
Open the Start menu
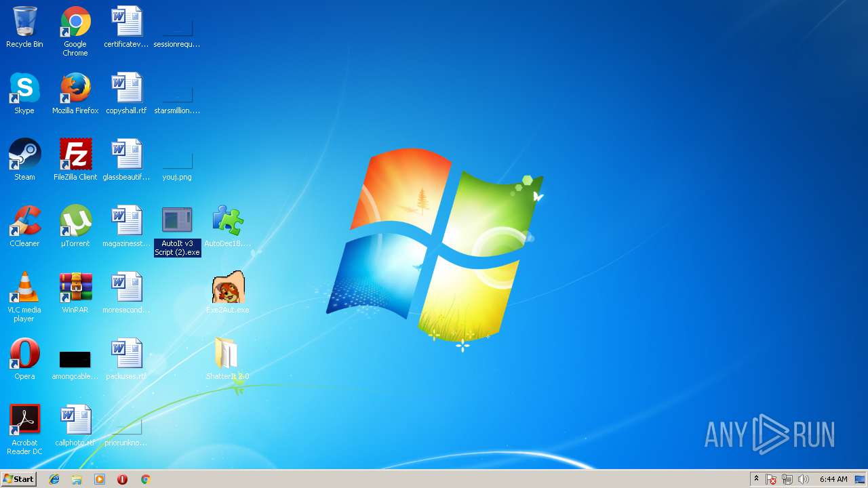[18, 479]
